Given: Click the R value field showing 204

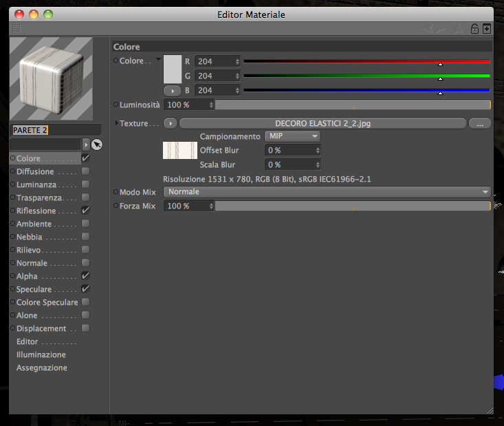Looking at the screenshot, I should click(217, 61).
